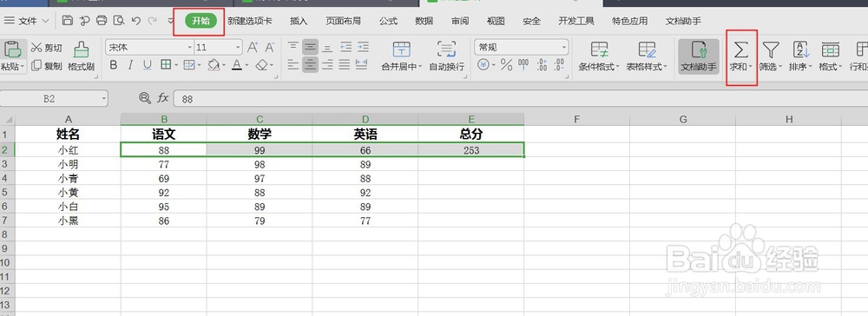Open the font size 11 dropdown
Viewport: 868px width, 316px height.
click(x=239, y=48)
